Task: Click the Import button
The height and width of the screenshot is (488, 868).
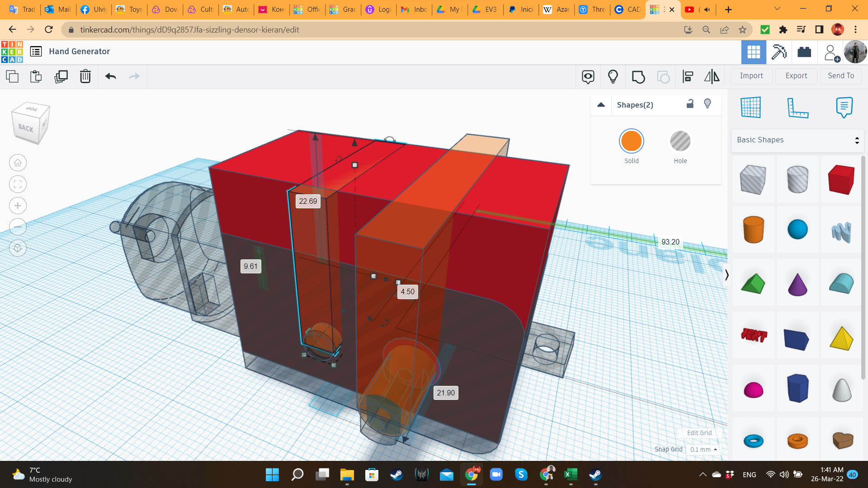Action: [751, 76]
